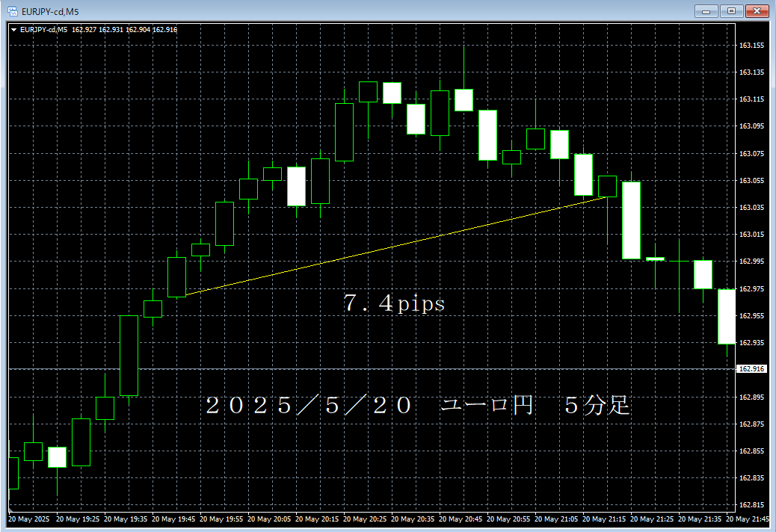The image size is (776, 532).
Task: Click the "20 May 19:35" time axis label
Action: 126,519
